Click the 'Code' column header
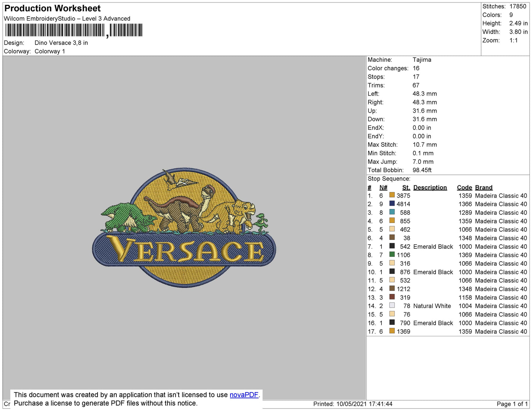The image size is (532, 411). click(x=465, y=187)
